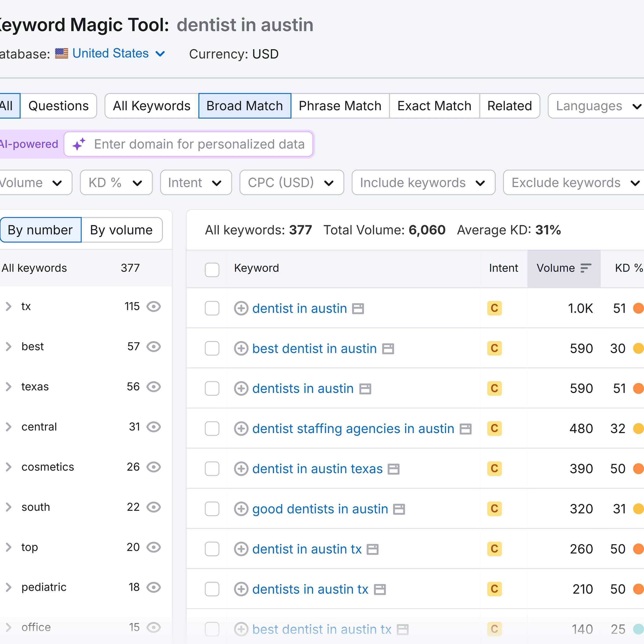Click the 'Enter domain for personalized data' field
This screenshot has width=644, height=644.
click(x=199, y=144)
